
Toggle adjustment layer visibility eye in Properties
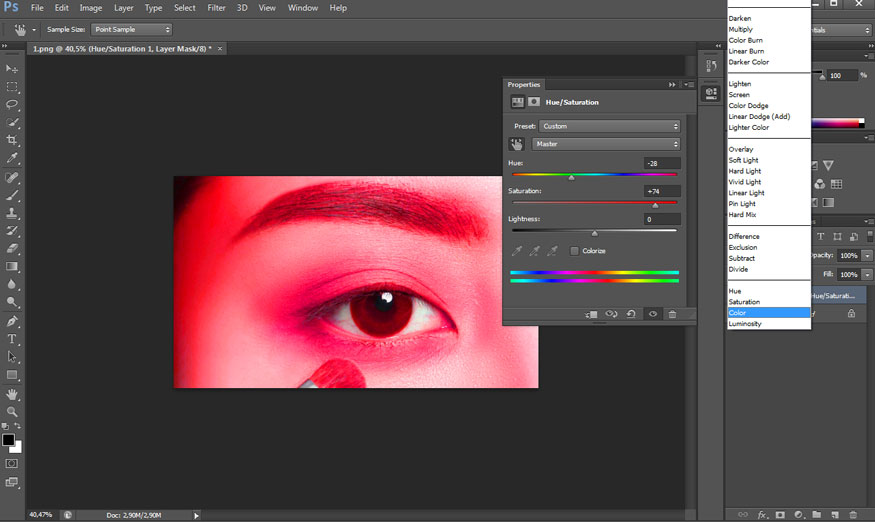click(x=652, y=314)
